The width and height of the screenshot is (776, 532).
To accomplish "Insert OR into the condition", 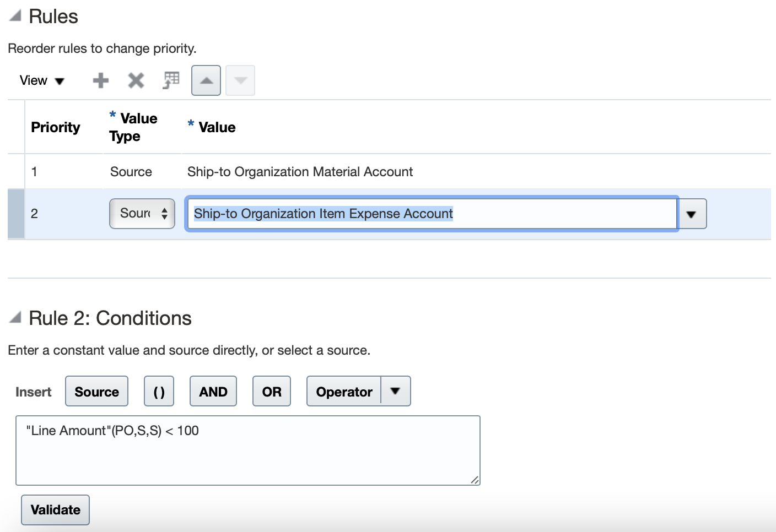I will click(272, 392).
